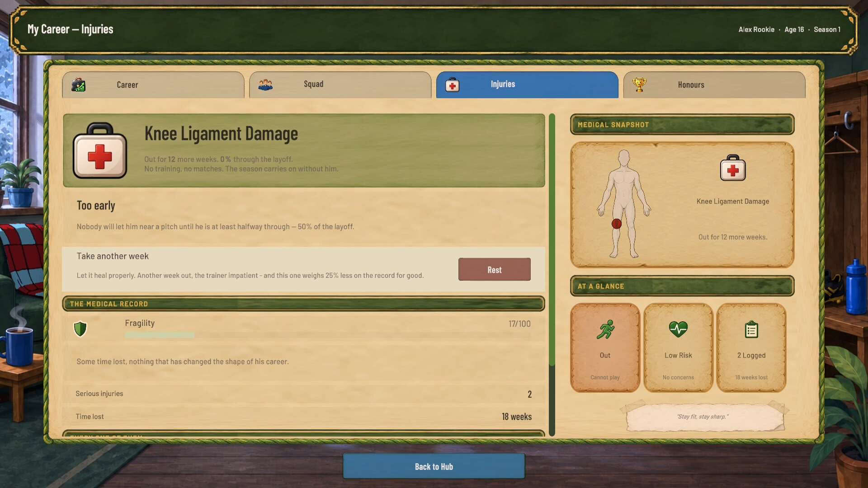This screenshot has width=868, height=488.
Task: Click the Medical Snapshot medkit icon
Action: click(x=733, y=168)
